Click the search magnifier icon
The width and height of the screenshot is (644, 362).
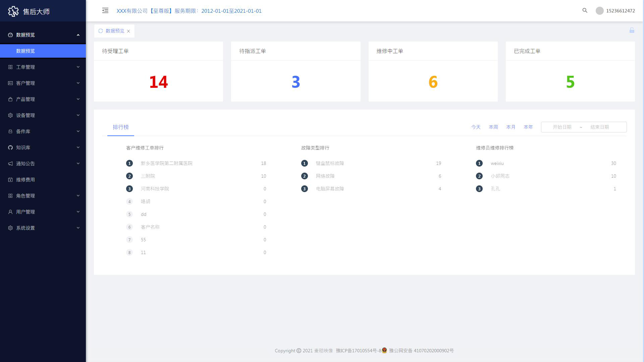coord(585,11)
